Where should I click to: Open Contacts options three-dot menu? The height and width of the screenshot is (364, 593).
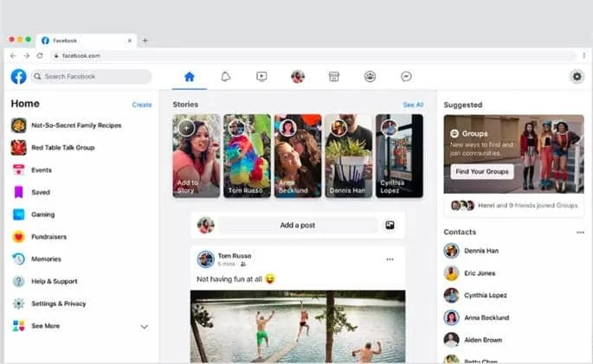pyautogui.click(x=580, y=233)
